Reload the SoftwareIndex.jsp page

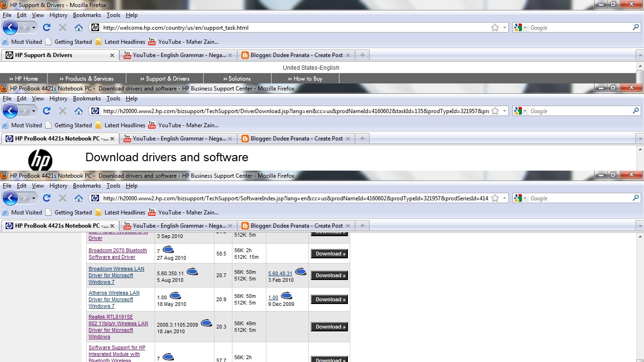tap(47, 198)
